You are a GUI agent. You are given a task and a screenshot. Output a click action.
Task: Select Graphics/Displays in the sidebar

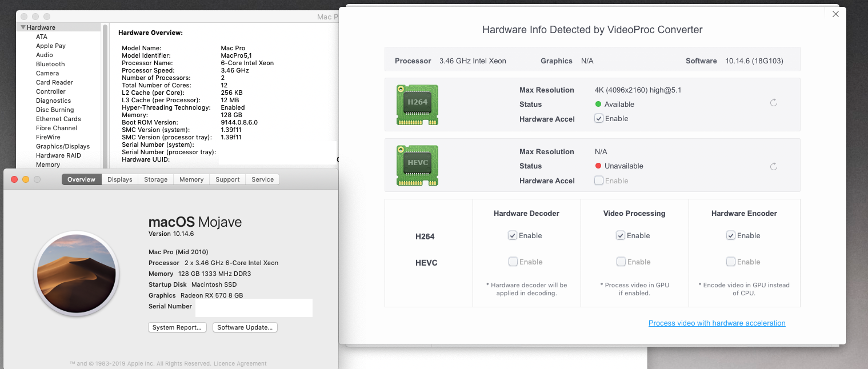[x=63, y=146]
